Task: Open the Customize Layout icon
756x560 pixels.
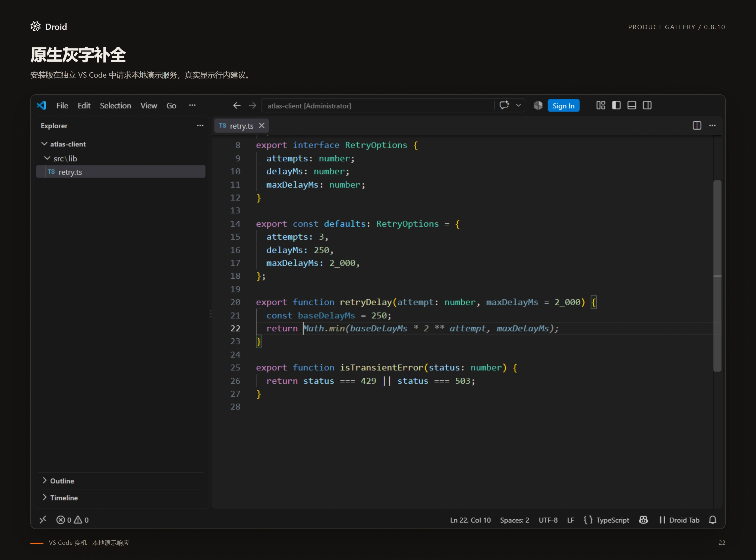Action: pos(601,106)
